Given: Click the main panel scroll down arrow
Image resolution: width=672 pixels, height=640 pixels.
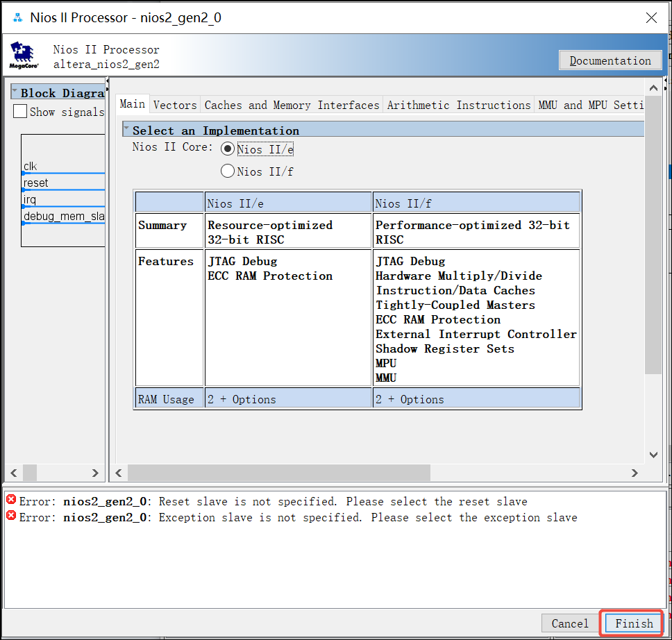Looking at the screenshot, I should (x=653, y=455).
